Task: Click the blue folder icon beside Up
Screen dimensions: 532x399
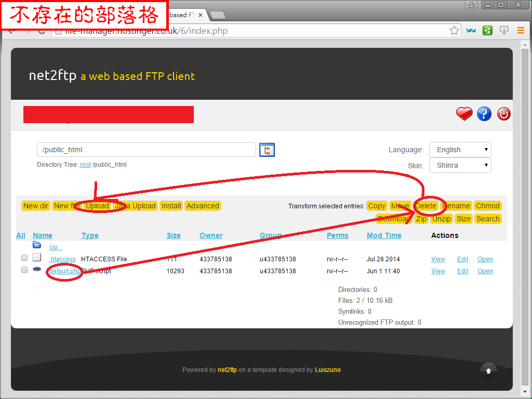Action: tap(37, 245)
